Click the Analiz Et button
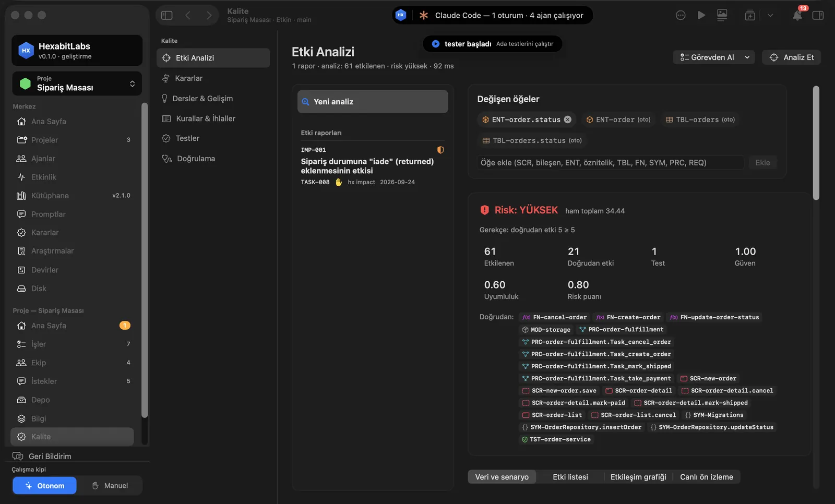This screenshot has width=835, height=504. point(792,57)
